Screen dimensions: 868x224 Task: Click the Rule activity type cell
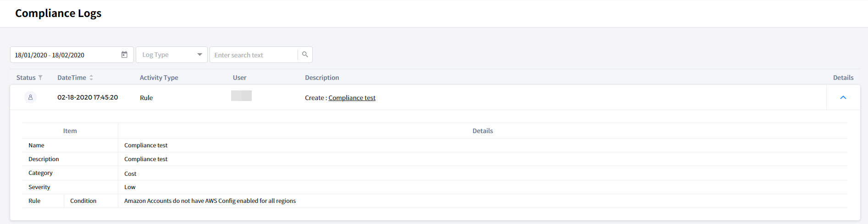coord(146,98)
